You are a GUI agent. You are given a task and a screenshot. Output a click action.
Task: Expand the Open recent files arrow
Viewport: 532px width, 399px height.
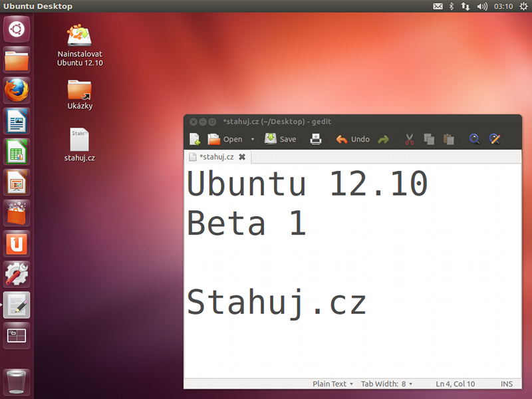[x=253, y=139]
